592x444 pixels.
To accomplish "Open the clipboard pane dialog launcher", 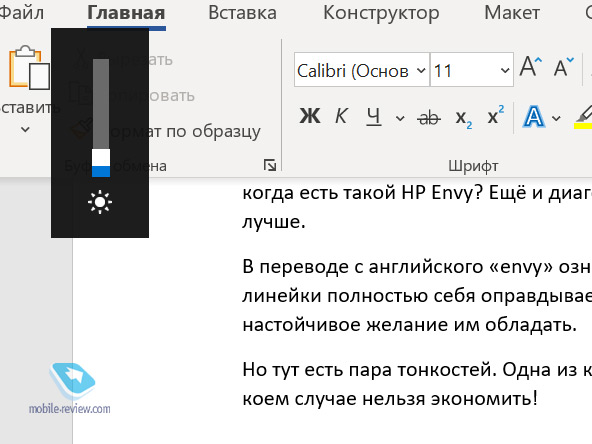I will click(x=270, y=165).
